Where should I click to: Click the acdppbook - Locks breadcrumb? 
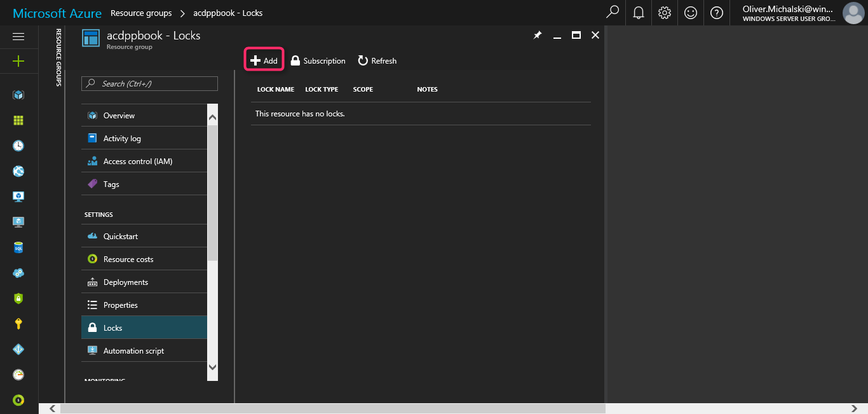(228, 13)
